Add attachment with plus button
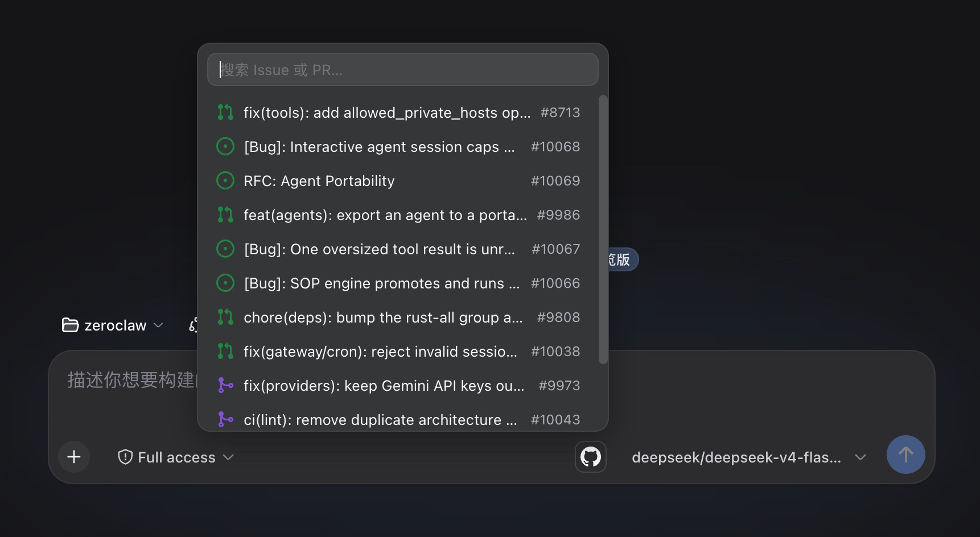 [74, 457]
